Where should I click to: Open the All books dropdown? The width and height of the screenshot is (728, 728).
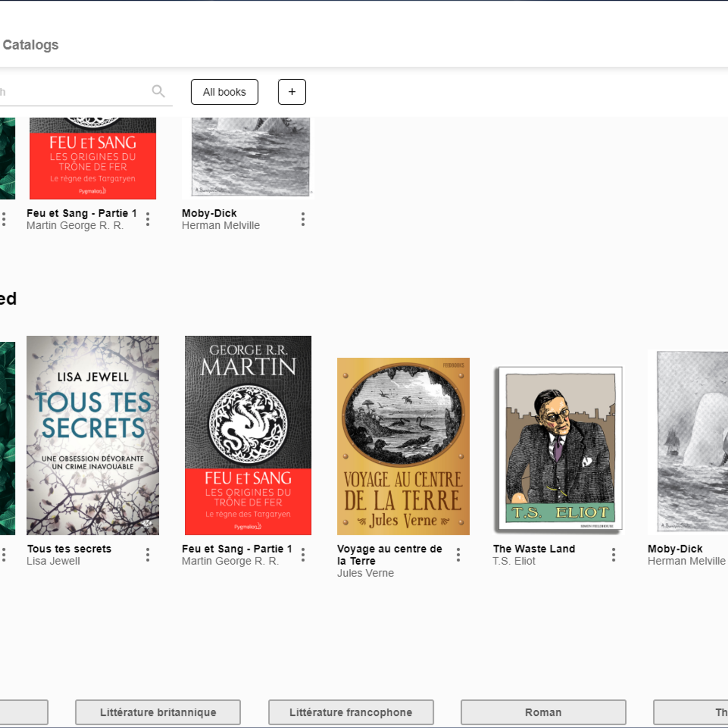(x=224, y=91)
